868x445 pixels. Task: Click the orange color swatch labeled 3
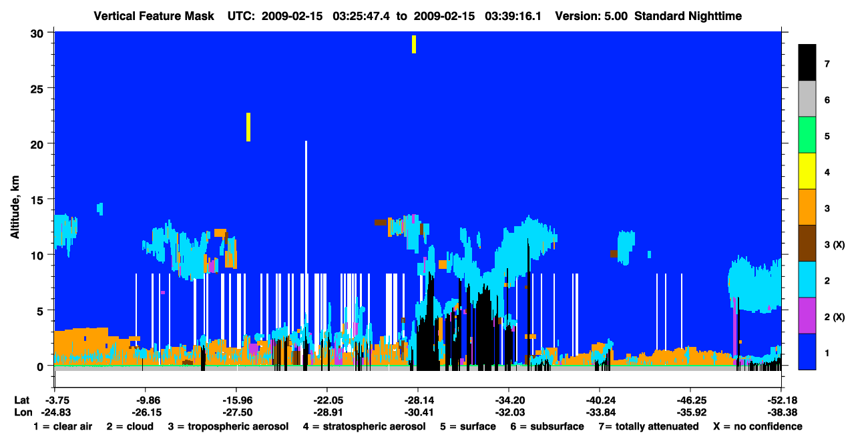click(807, 207)
